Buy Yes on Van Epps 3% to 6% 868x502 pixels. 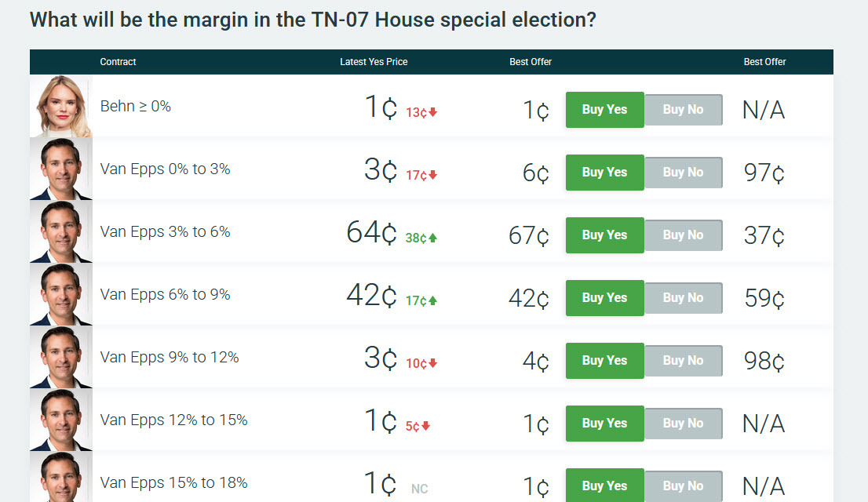[604, 235]
